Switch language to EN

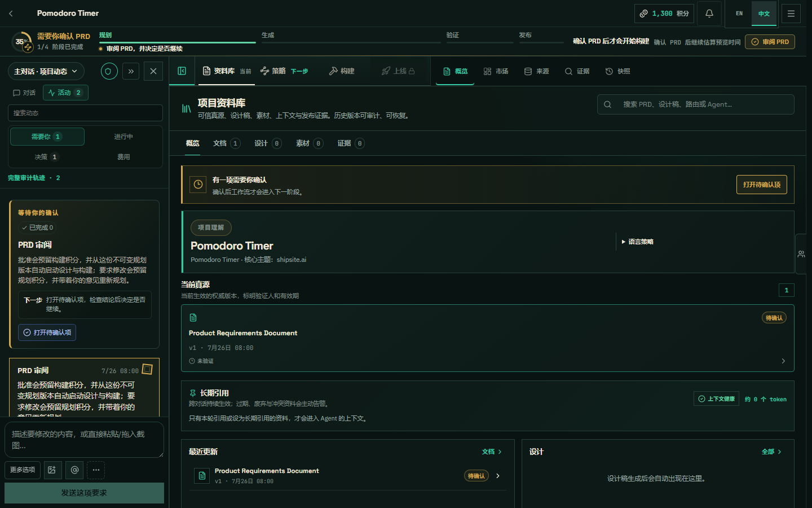[x=739, y=13]
